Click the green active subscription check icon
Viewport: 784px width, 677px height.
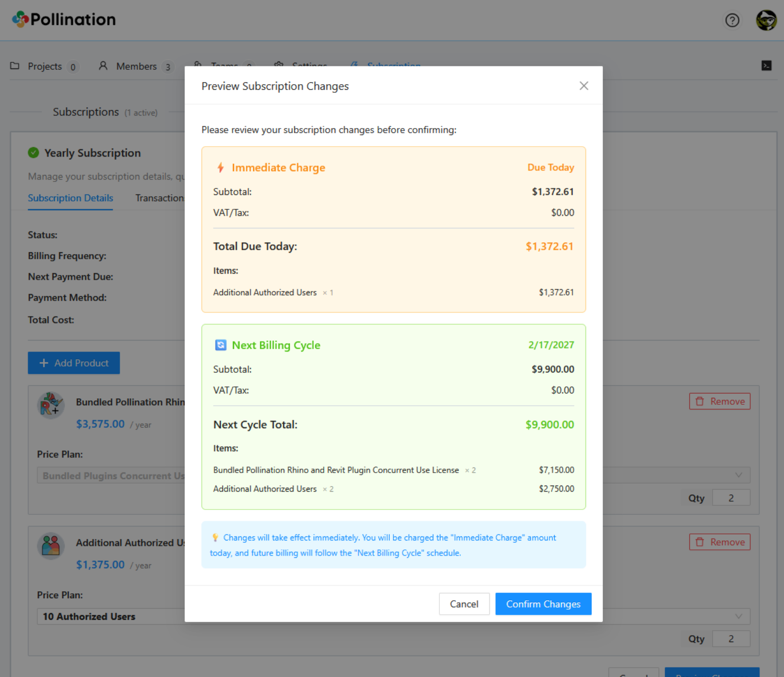coord(33,153)
